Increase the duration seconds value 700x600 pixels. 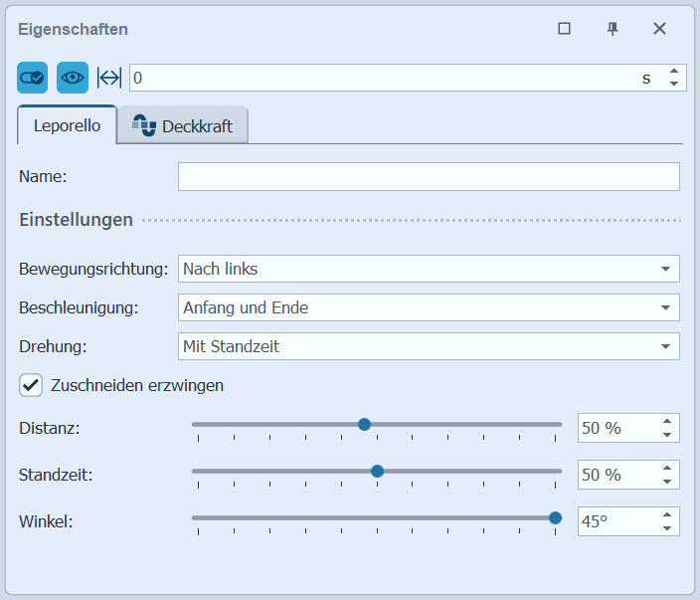[673, 72]
